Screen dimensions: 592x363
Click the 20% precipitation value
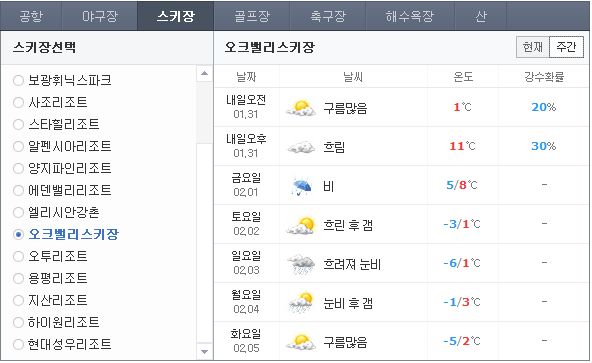544,107
